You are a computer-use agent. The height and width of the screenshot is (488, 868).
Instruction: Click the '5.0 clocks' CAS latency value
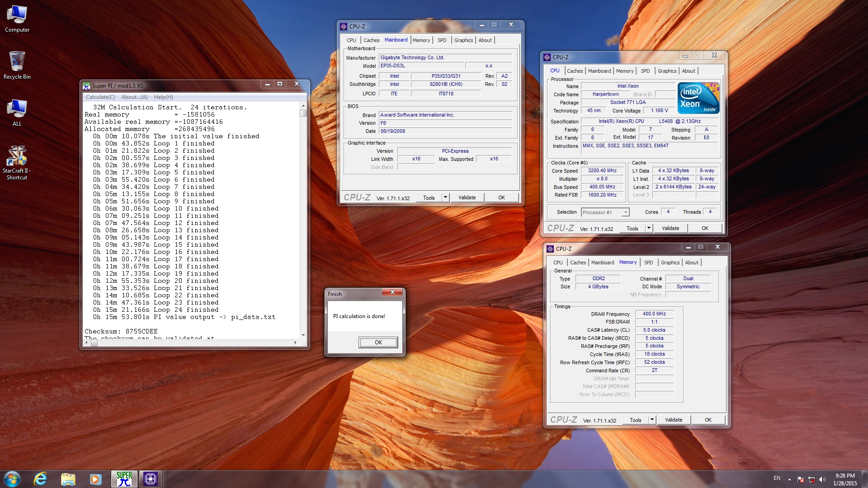point(654,330)
